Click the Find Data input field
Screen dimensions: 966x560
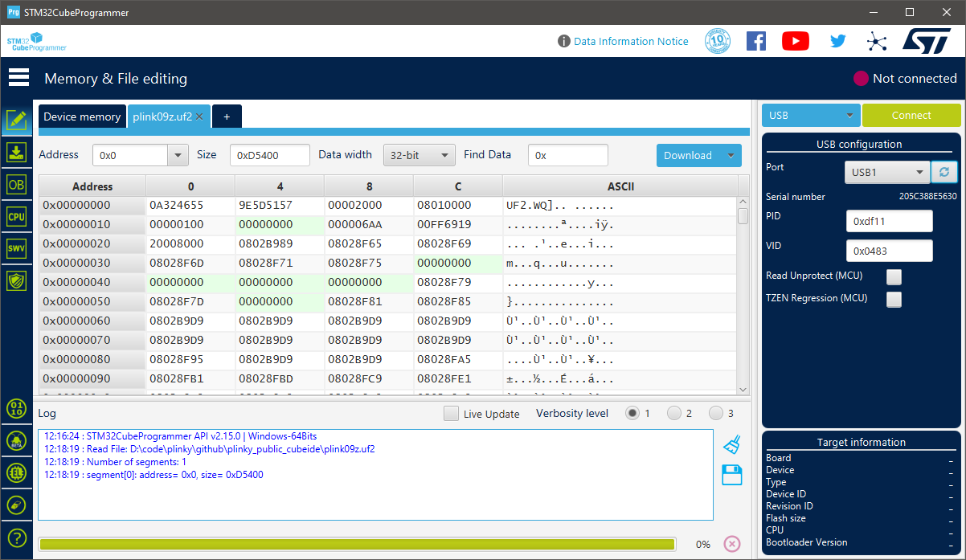[567, 155]
